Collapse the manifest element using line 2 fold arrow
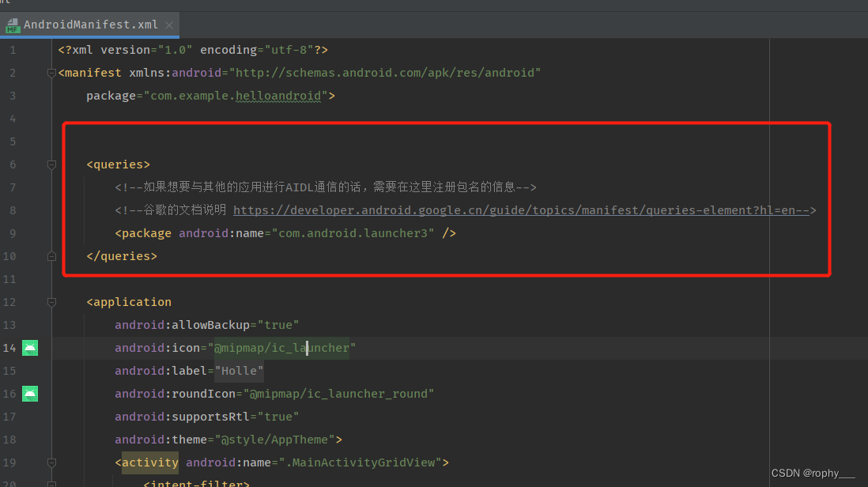 click(51, 72)
